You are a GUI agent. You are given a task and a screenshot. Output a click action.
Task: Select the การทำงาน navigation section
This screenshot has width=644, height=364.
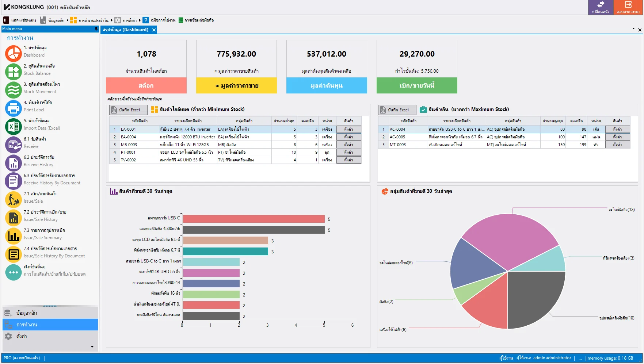50,325
